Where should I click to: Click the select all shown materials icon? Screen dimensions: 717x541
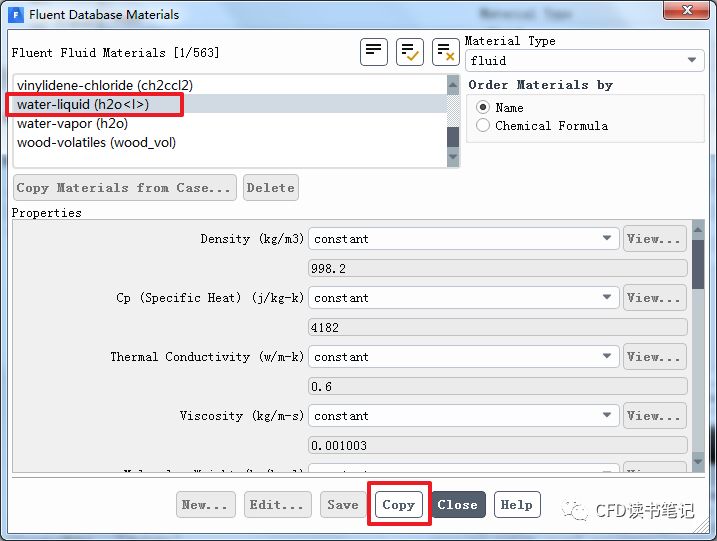(410, 52)
